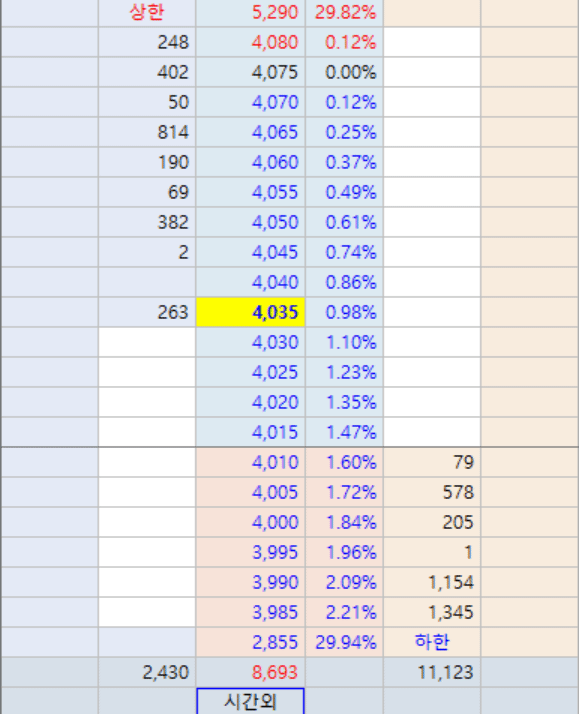The height and width of the screenshot is (714, 579).
Task: Click the 시간외 button
Action: [250, 701]
